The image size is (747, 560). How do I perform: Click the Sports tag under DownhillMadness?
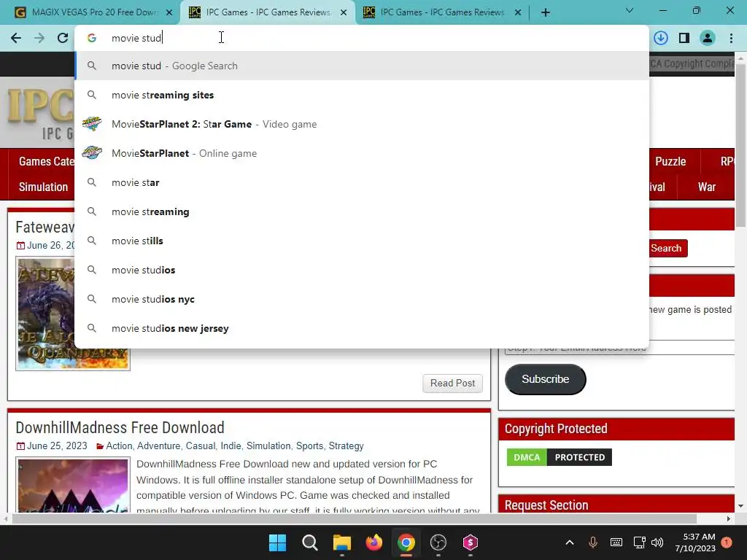(309, 446)
